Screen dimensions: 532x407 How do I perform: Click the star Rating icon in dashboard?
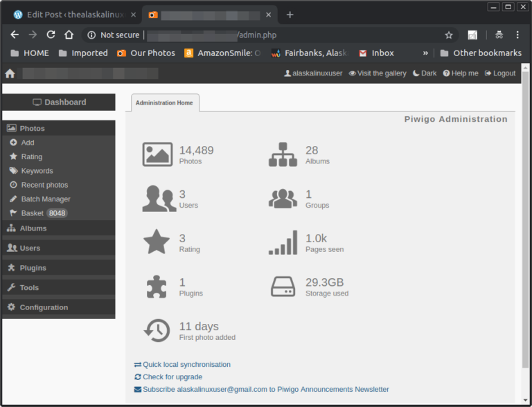click(157, 242)
